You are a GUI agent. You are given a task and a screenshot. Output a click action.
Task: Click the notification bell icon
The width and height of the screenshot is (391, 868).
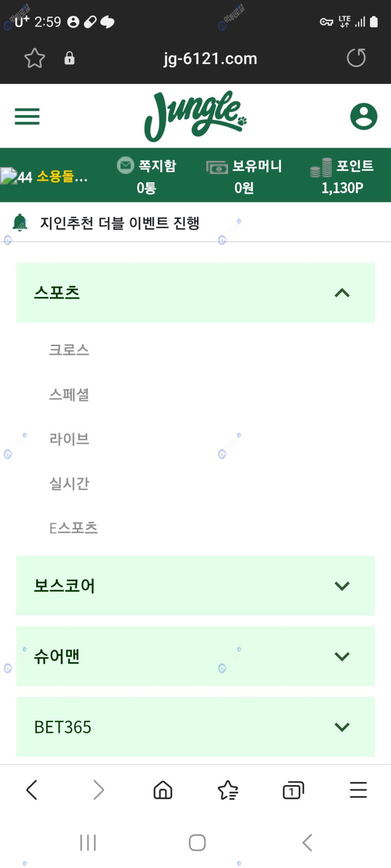(x=20, y=223)
